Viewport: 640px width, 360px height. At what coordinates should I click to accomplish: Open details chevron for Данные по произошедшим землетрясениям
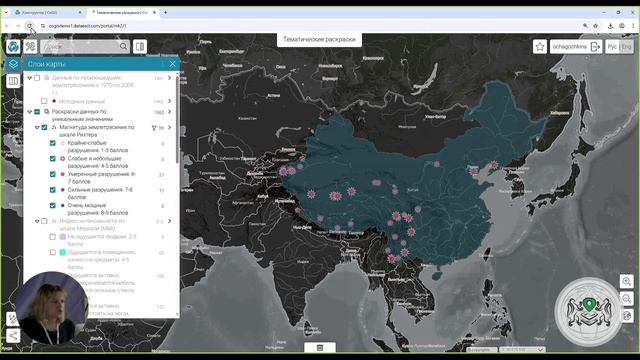click(169, 78)
